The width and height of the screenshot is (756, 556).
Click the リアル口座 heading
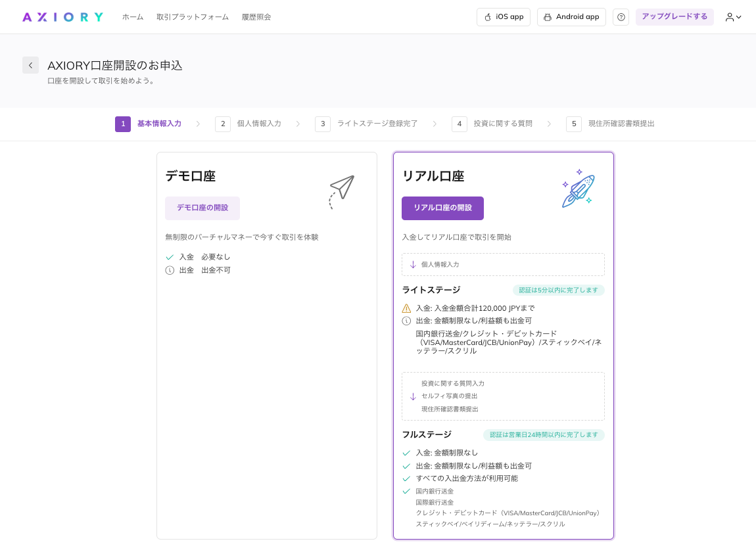coord(433,176)
